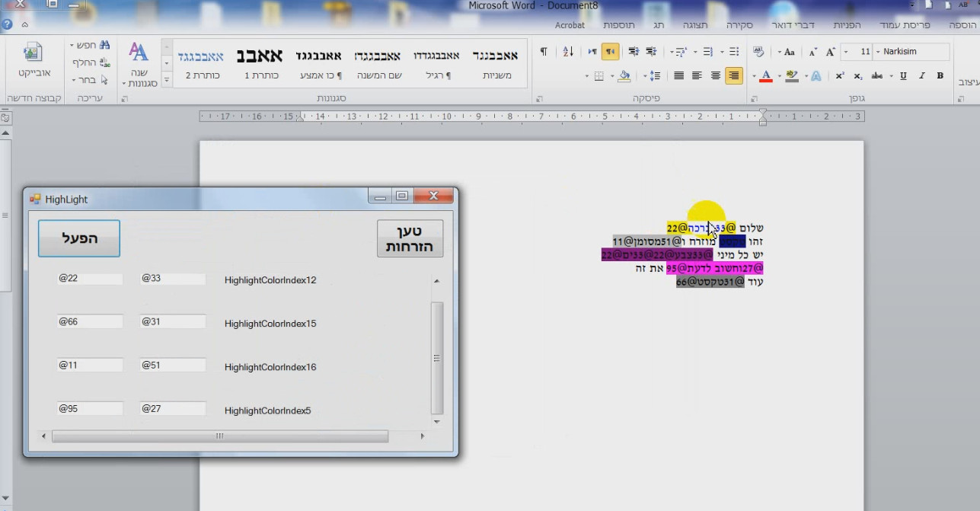Viewport: 980px width, 511px height.
Task: Apply superscript formatting
Action: coord(840,76)
